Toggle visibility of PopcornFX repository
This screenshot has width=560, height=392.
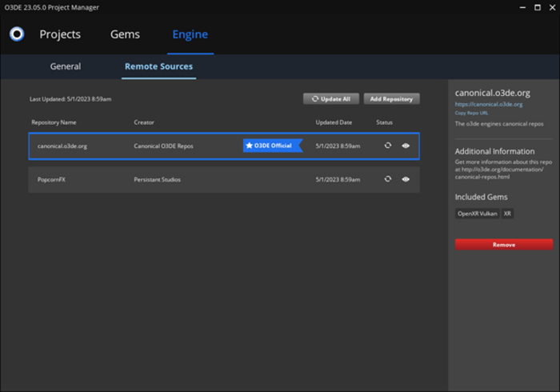click(406, 179)
